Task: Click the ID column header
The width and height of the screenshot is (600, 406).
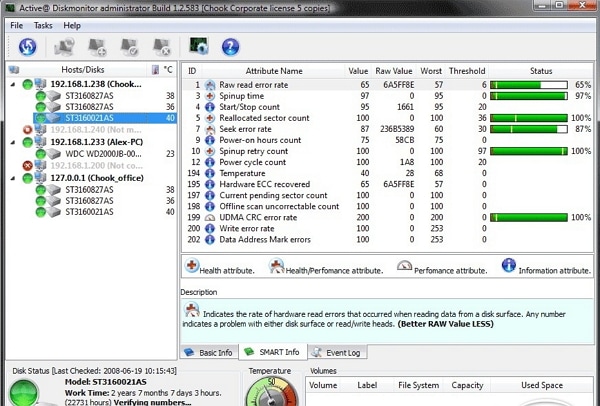Action: 192,71
